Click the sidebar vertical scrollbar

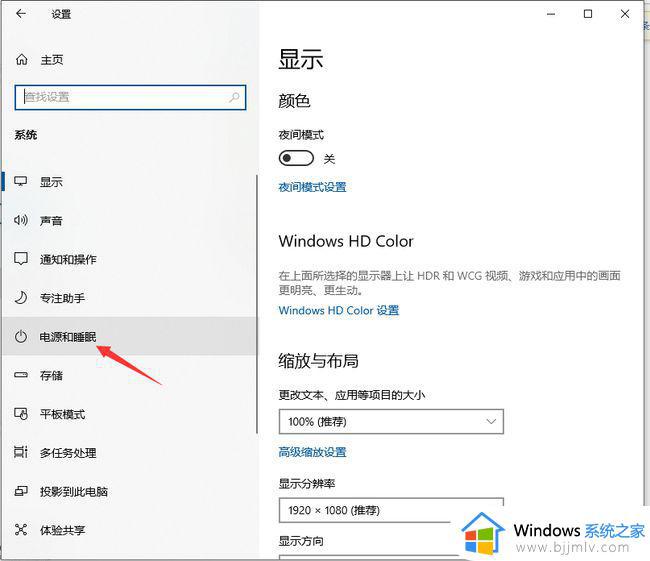point(257,304)
